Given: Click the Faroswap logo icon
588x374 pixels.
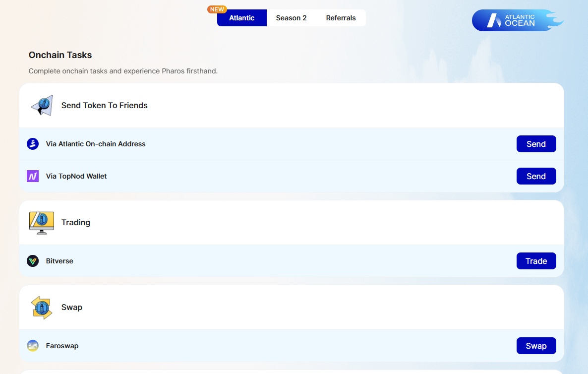Looking at the screenshot, I should pos(33,346).
